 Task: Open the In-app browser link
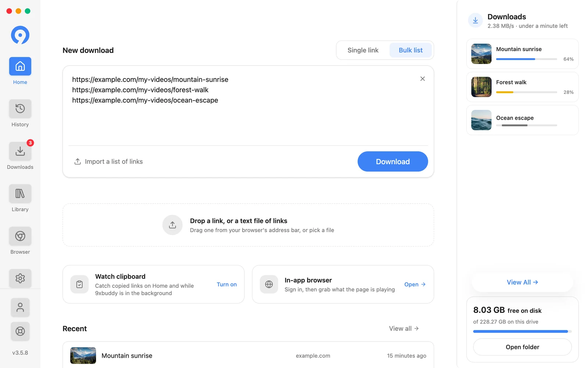[415, 284]
